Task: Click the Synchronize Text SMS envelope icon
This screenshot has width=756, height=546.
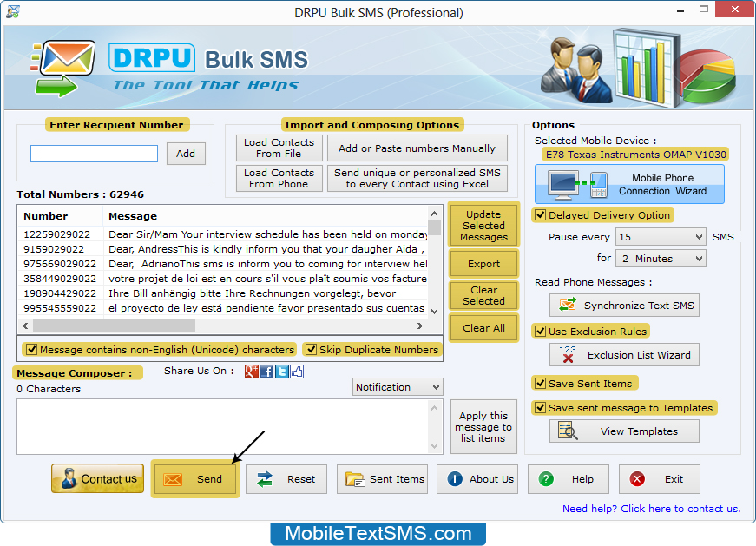Action: click(568, 305)
